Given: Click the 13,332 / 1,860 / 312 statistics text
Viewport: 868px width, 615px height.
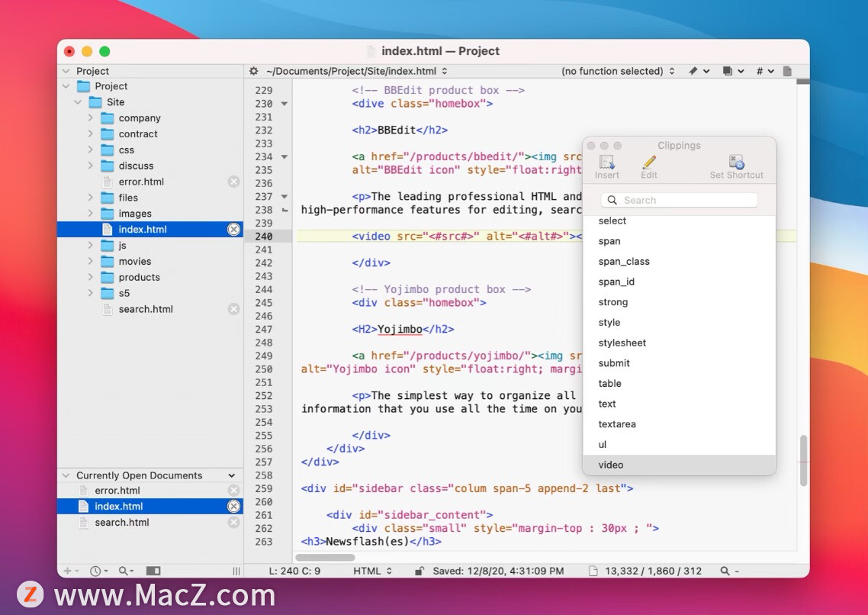Looking at the screenshot, I should (x=653, y=571).
